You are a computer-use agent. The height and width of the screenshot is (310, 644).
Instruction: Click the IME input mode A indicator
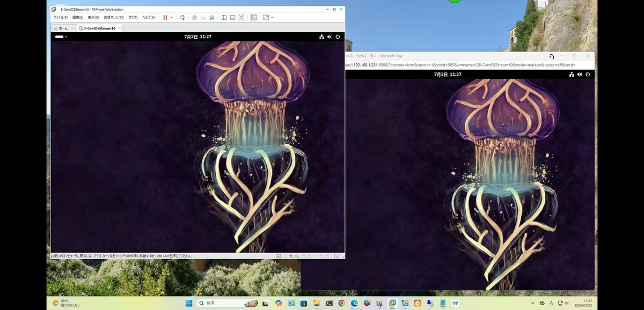[x=551, y=303]
